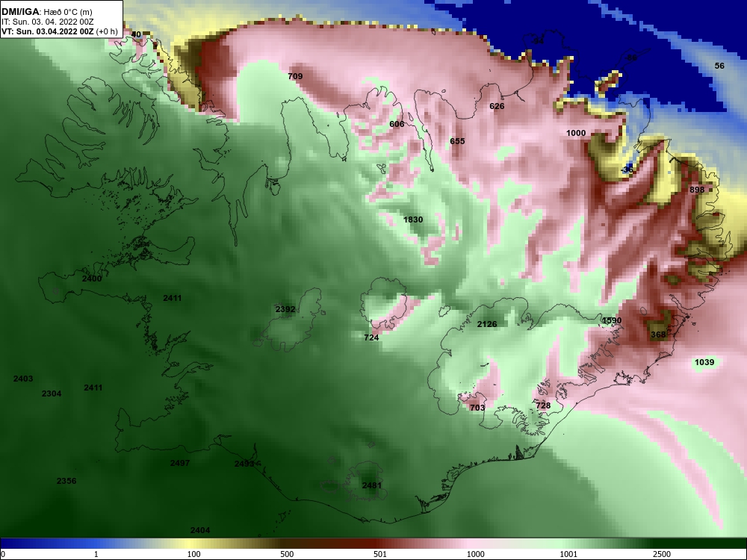Screen dimensions: 747x560
Task: Click the map value 2403
Action: [x=23, y=379]
